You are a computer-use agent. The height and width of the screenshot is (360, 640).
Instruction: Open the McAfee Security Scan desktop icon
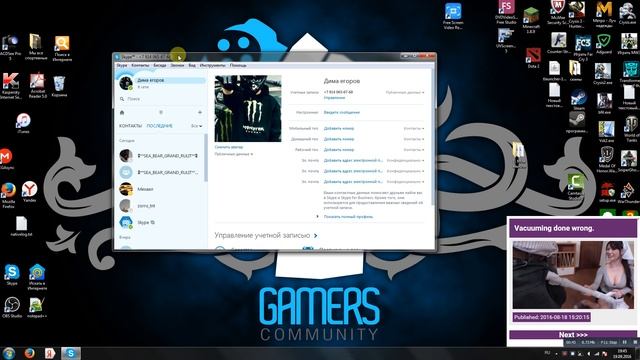click(x=557, y=13)
